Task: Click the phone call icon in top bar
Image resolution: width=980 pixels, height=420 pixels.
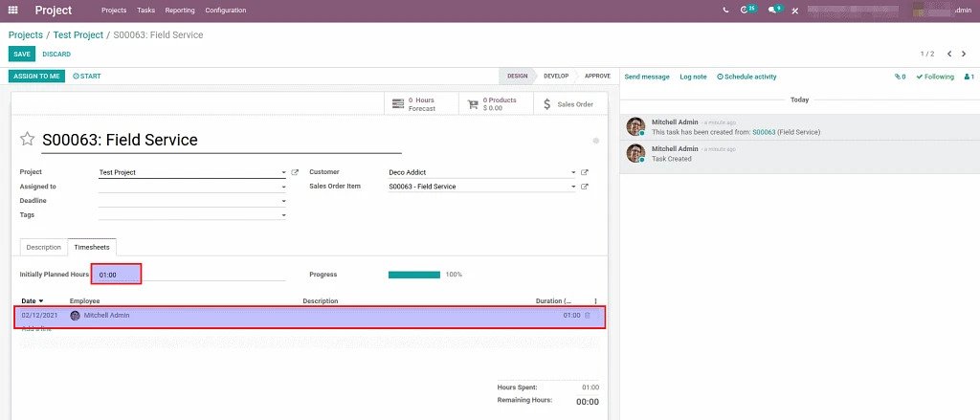Action: [725, 11]
